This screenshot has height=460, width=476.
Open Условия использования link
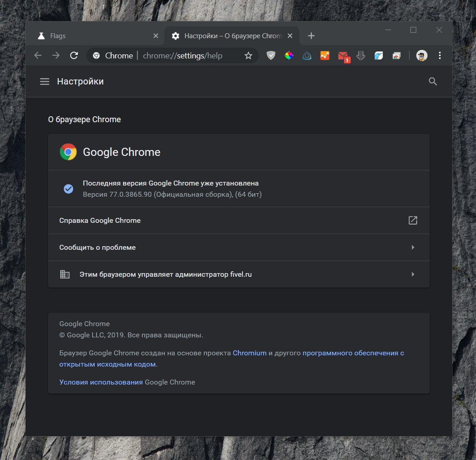click(101, 382)
